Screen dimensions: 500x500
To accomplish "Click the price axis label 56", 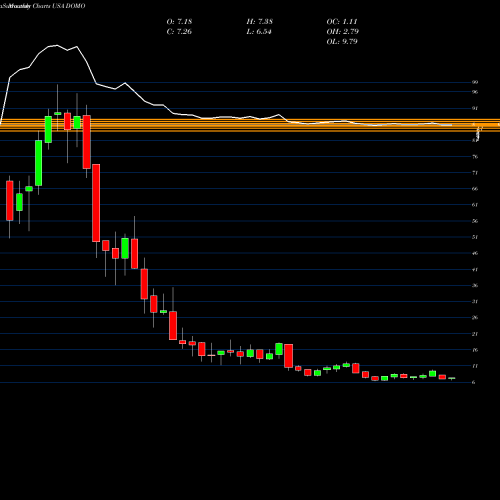I will click(x=475, y=221).
